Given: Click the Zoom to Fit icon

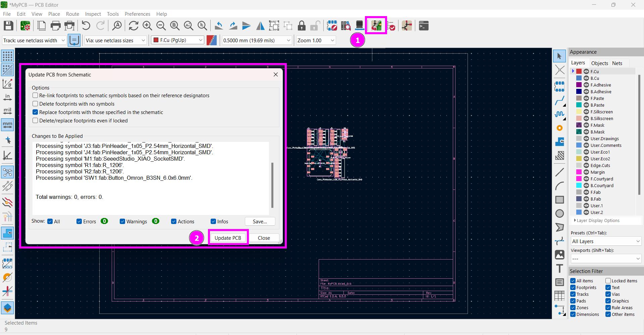Looking at the screenshot, I should pyautogui.click(x=175, y=26).
